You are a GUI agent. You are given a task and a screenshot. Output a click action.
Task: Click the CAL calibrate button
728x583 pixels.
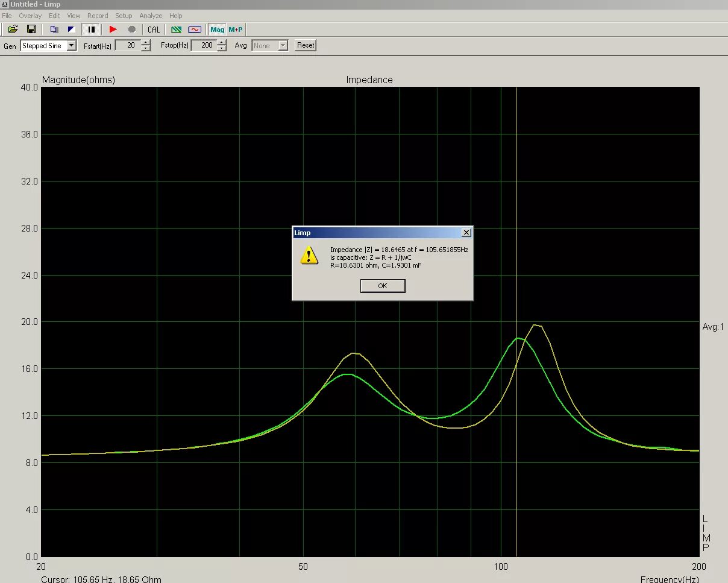click(154, 29)
